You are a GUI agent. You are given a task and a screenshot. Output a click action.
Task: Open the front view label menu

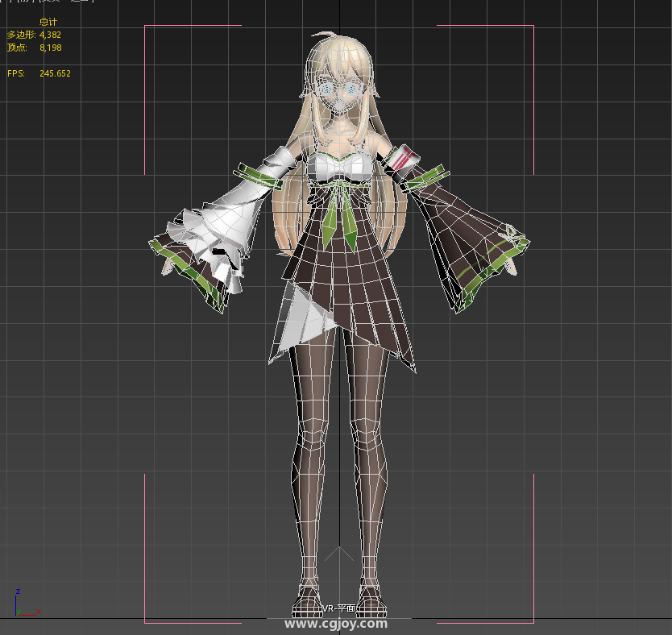(27, 2)
